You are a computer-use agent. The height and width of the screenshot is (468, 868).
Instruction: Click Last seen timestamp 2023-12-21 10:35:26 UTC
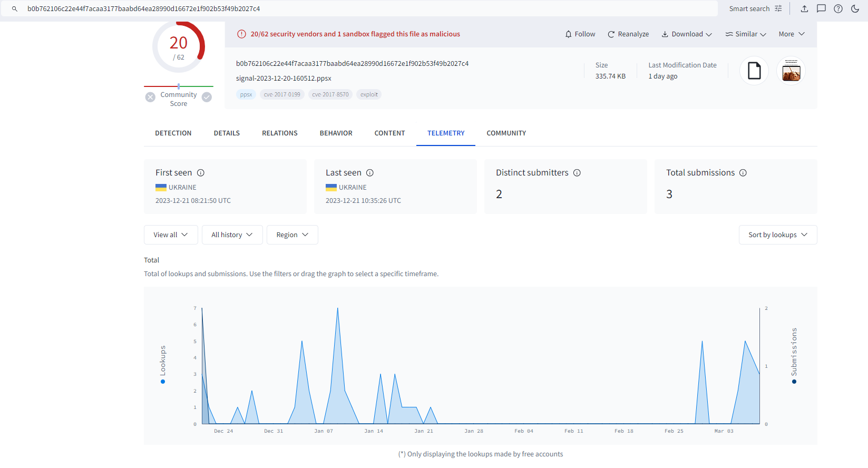(363, 201)
